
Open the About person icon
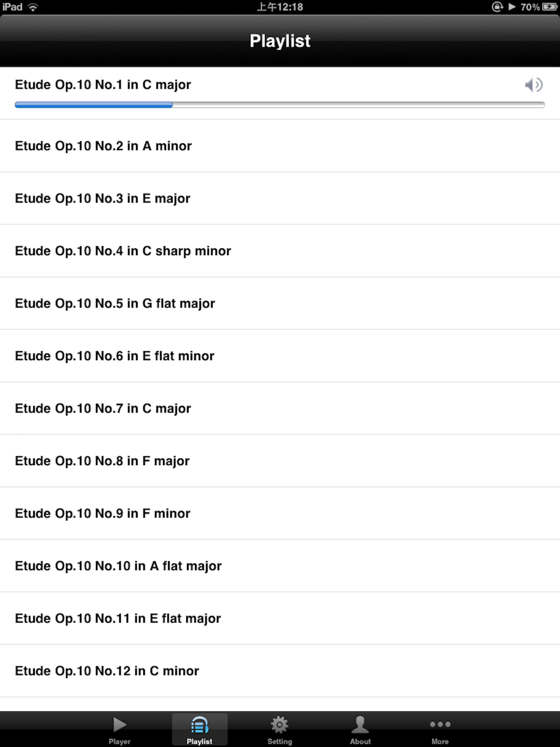pyautogui.click(x=360, y=725)
